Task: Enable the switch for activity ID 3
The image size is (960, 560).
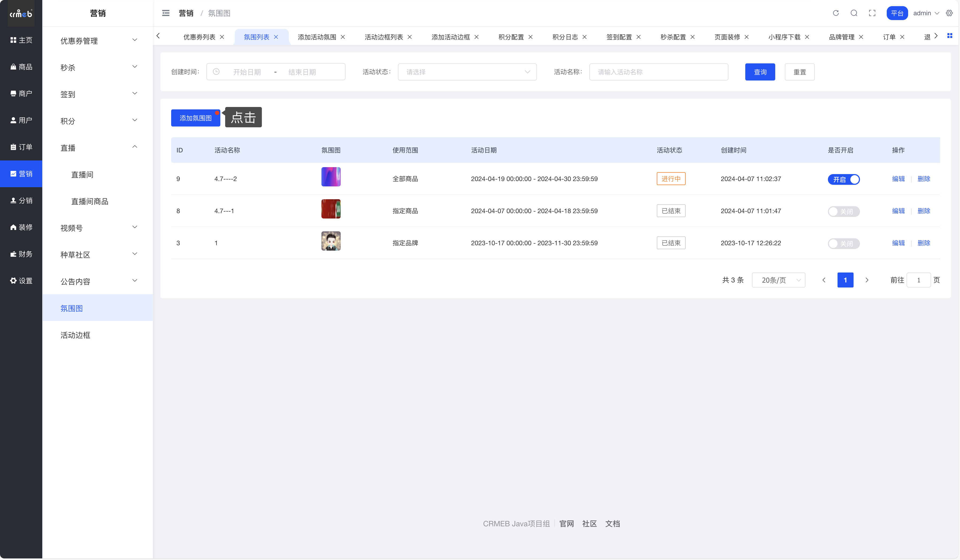Action: 843,243
